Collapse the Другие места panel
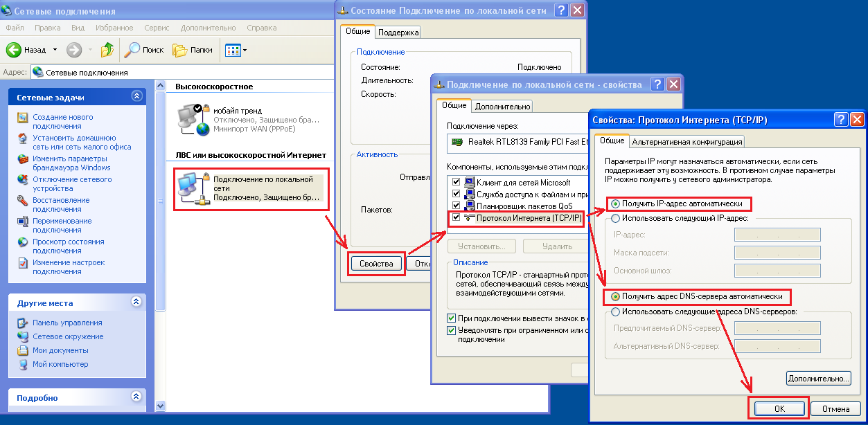This screenshot has width=868, height=425. click(136, 302)
